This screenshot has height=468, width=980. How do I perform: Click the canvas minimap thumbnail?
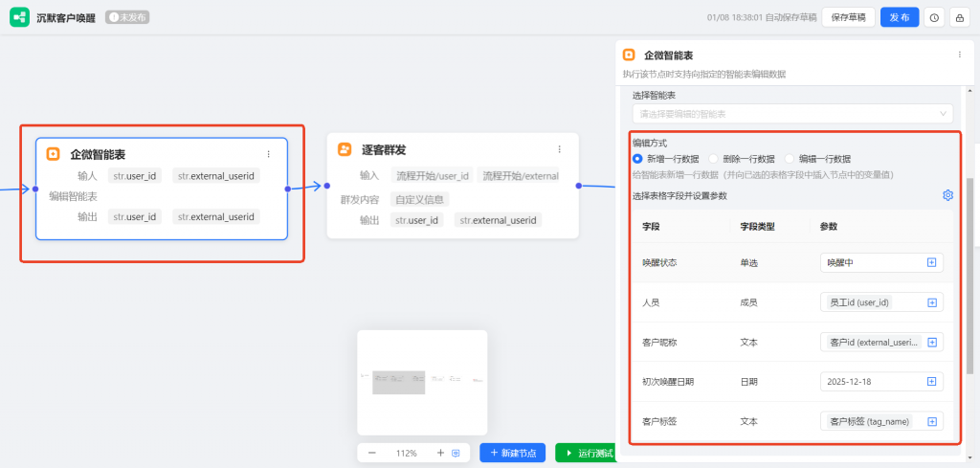pyautogui.click(x=422, y=383)
